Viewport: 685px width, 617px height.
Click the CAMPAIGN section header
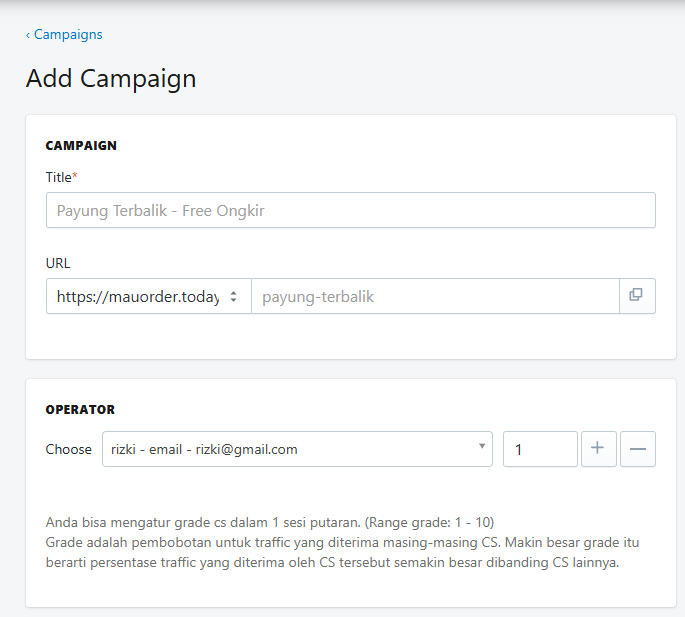point(81,146)
